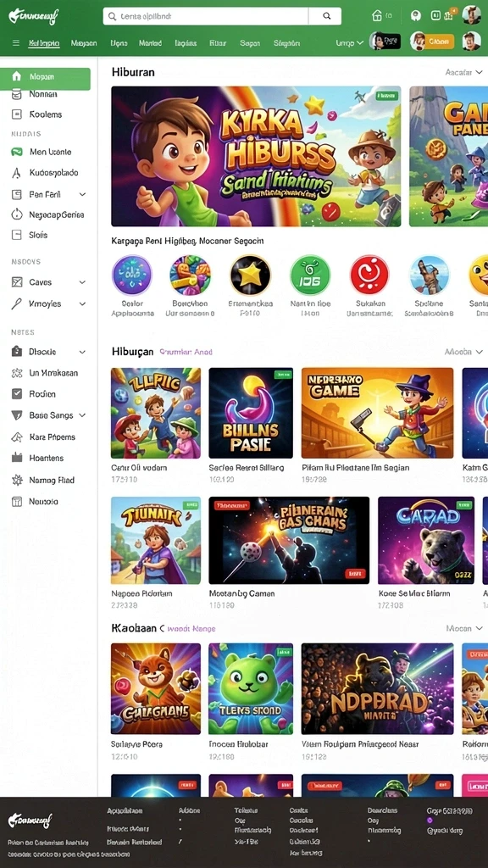Select the red swirl circle icon
Screen dimensions: 488x868
(x=369, y=275)
